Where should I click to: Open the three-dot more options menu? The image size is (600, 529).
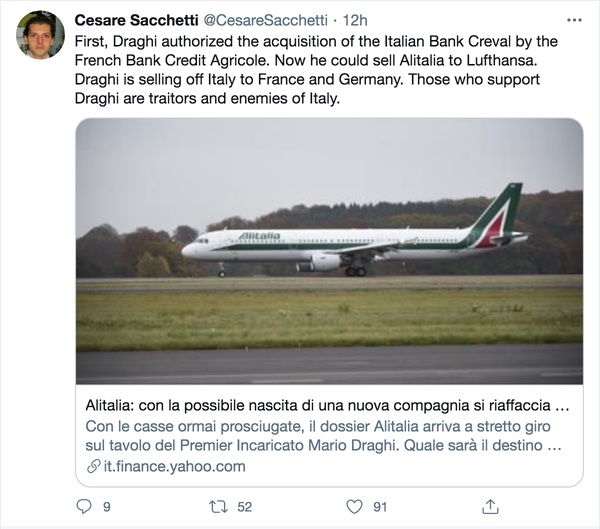pyautogui.click(x=574, y=20)
